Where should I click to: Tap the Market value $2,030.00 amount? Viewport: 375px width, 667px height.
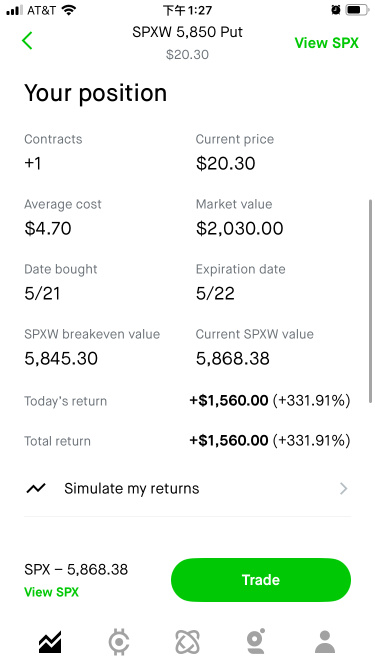(239, 228)
